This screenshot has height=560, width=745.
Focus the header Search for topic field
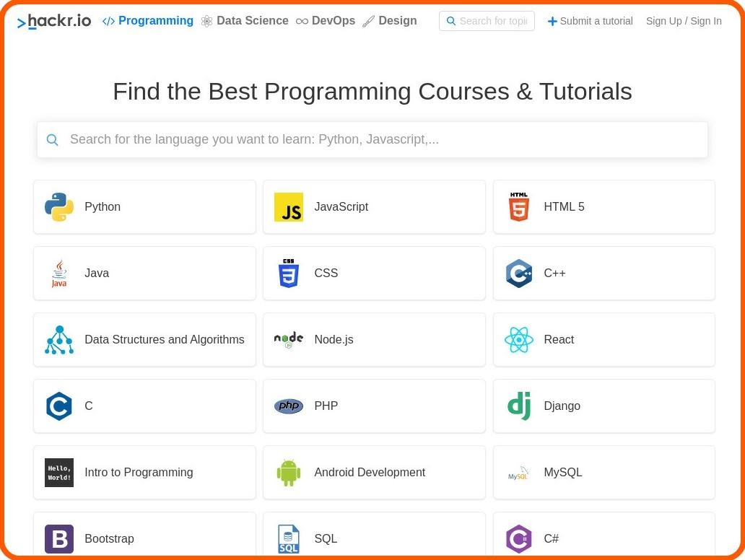[x=487, y=22]
